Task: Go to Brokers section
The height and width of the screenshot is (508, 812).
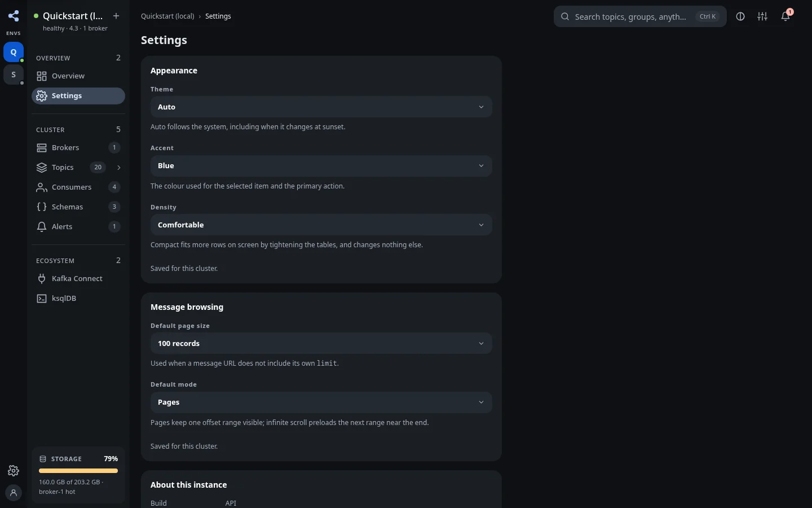Action: pyautogui.click(x=78, y=148)
